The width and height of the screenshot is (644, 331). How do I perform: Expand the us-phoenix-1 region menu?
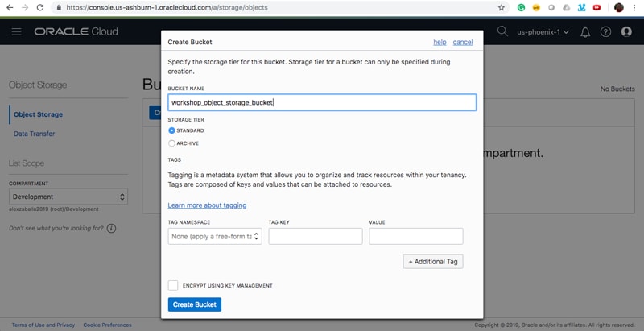[545, 32]
